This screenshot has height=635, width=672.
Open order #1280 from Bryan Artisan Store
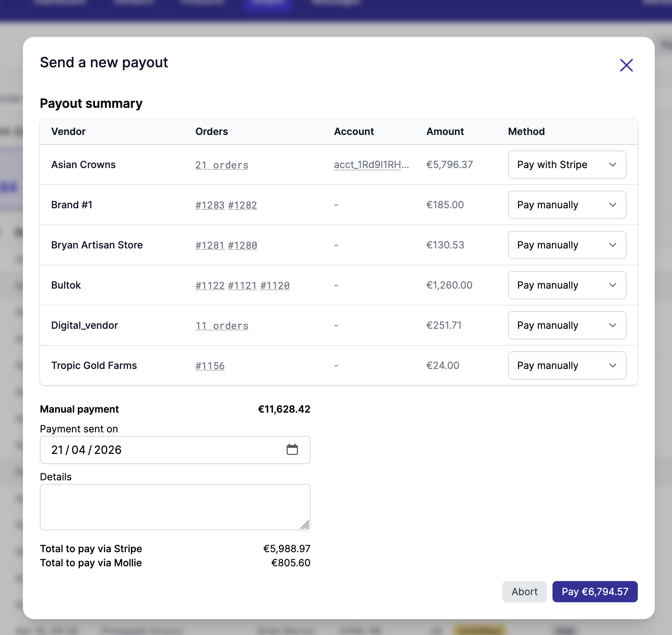(242, 245)
